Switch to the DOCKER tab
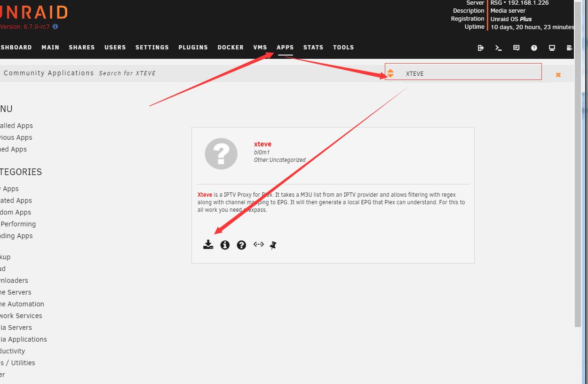The image size is (588, 384). [230, 48]
